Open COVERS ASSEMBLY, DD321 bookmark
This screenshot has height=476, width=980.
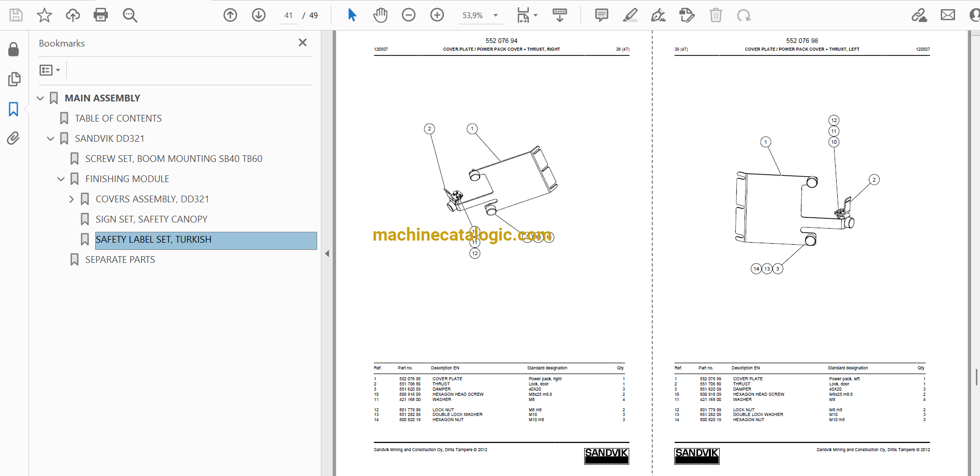[153, 199]
